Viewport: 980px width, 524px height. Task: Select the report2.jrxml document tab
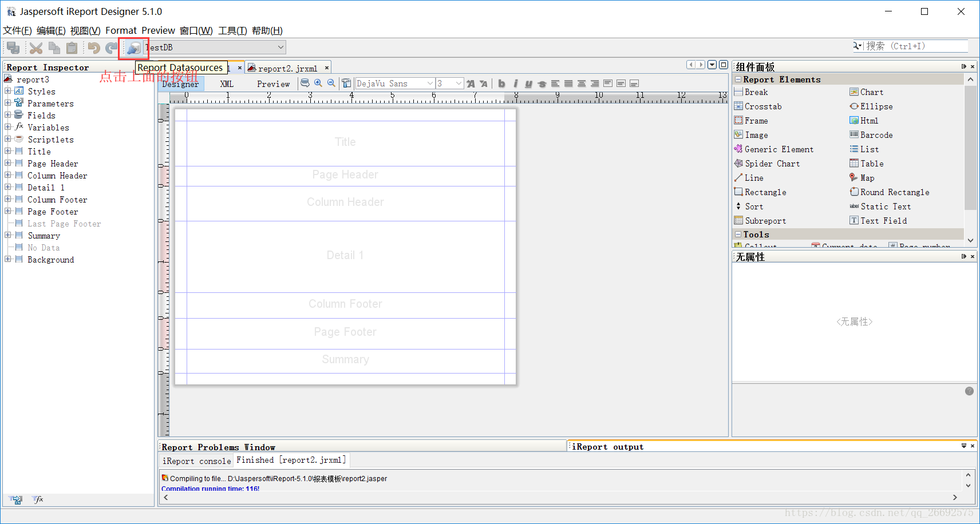(287, 68)
